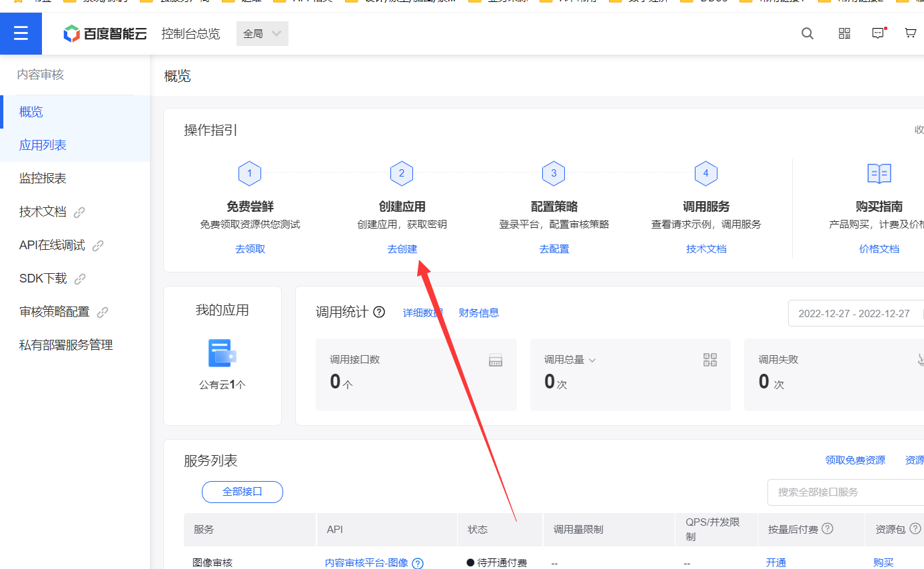This screenshot has width=924, height=569.
Task: Open the search magnifier in the header
Action: tap(807, 33)
